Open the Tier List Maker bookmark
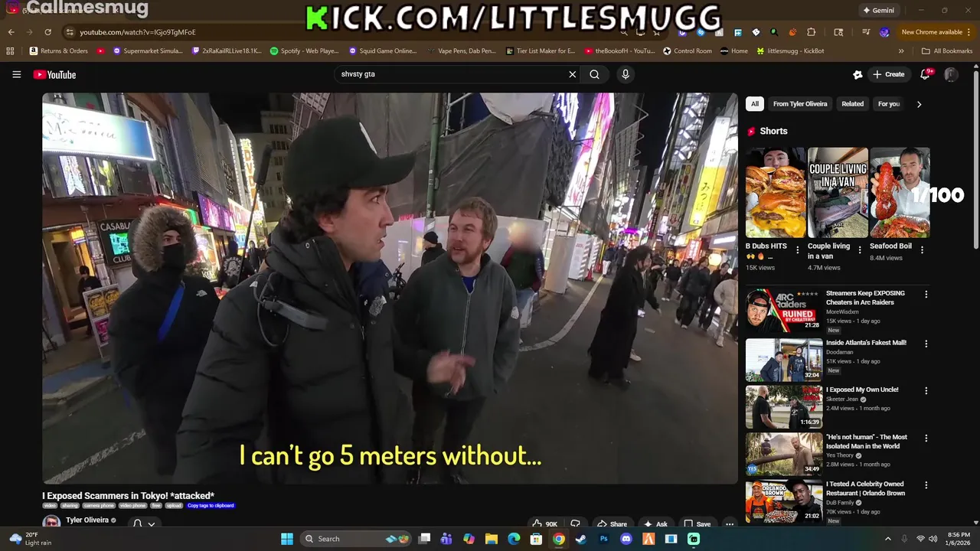This screenshot has width=980, height=551. click(541, 51)
